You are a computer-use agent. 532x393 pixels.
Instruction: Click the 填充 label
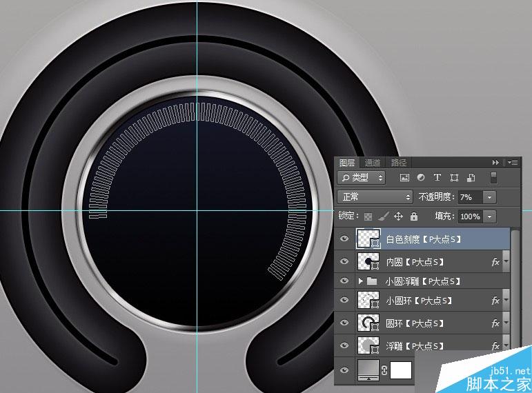pos(446,216)
